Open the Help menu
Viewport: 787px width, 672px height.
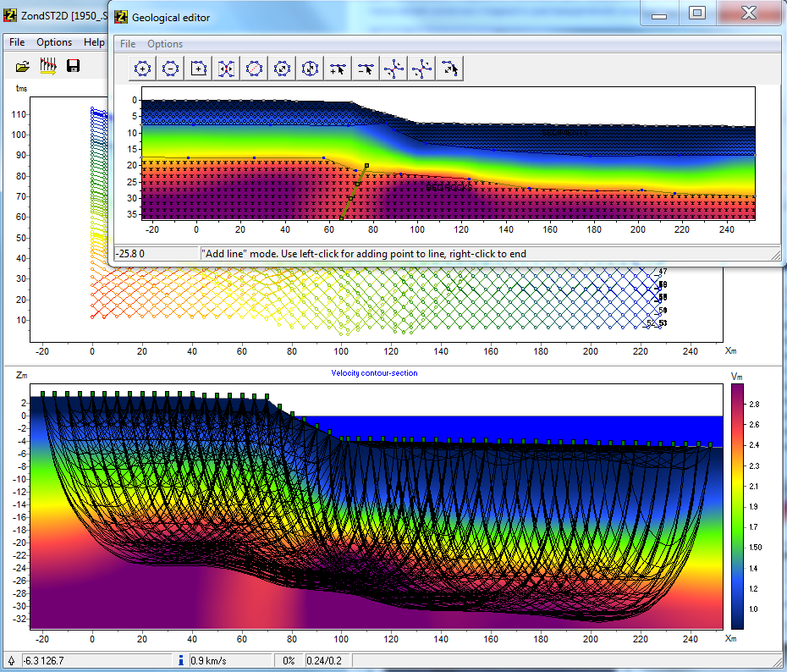tap(94, 42)
